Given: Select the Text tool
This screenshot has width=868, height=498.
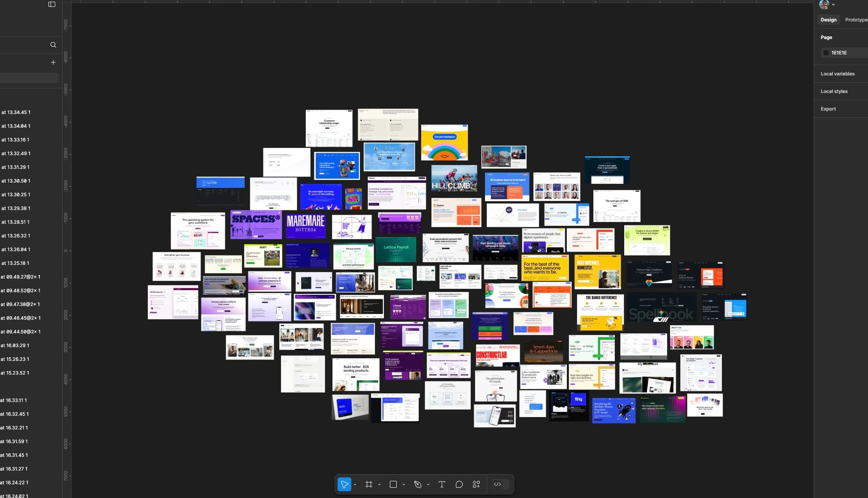Looking at the screenshot, I should [x=442, y=484].
